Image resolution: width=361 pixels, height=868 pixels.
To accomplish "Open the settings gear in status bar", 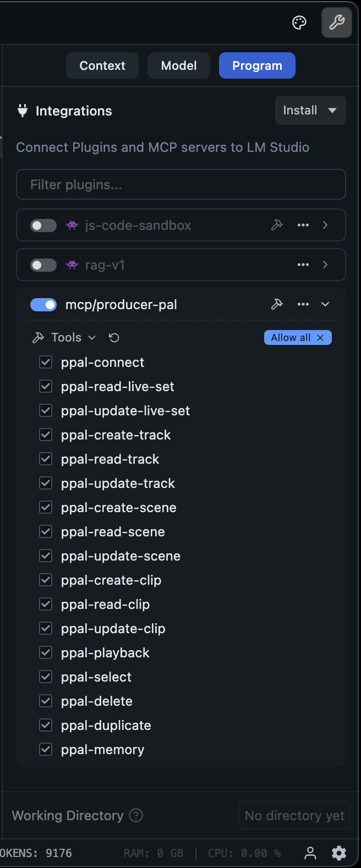I will [338, 853].
